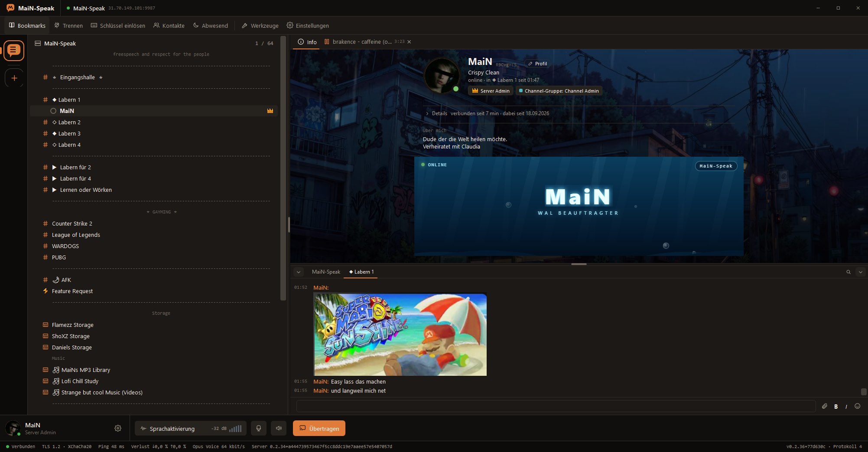
Task: Open the Daniels Storage icon
Action: tap(46, 348)
